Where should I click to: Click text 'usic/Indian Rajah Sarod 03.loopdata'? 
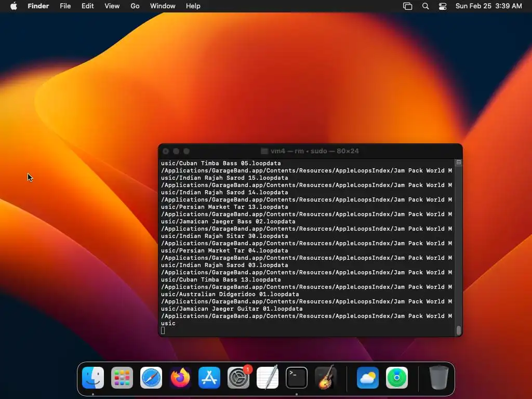[x=224, y=265]
